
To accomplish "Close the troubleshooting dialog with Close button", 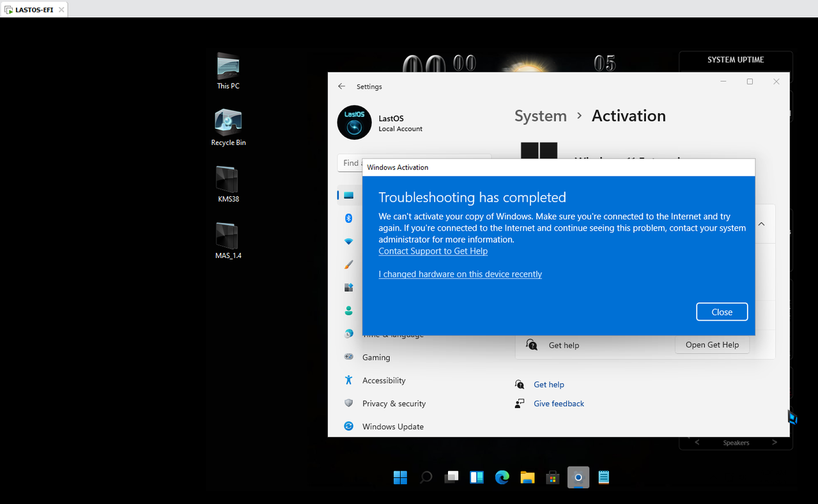I will tap(722, 312).
